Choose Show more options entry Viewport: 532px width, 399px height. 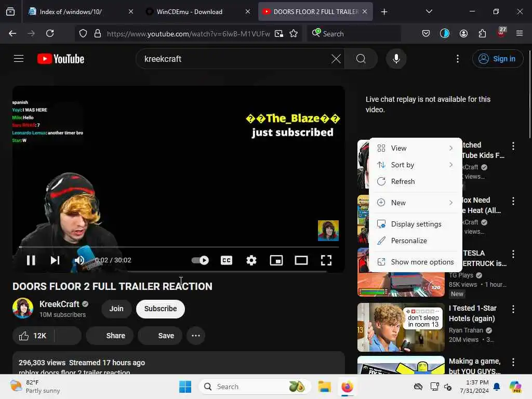[x=415, y=262]
